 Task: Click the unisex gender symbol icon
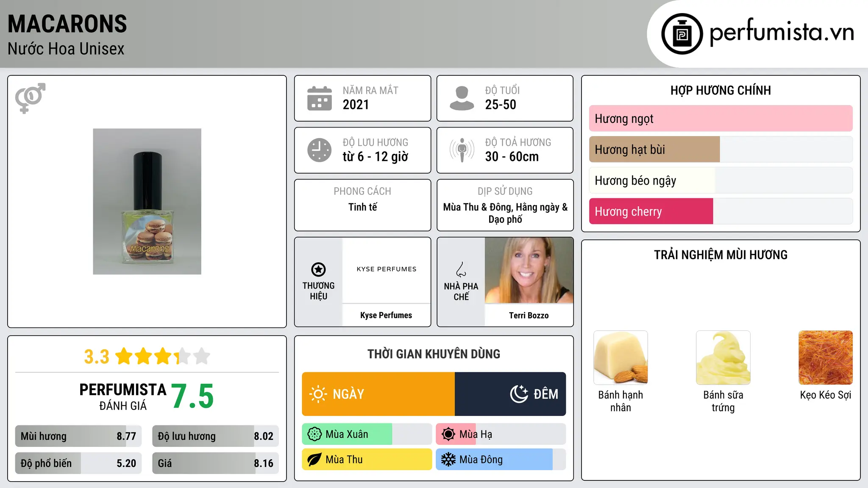click(x=30, y=98)
